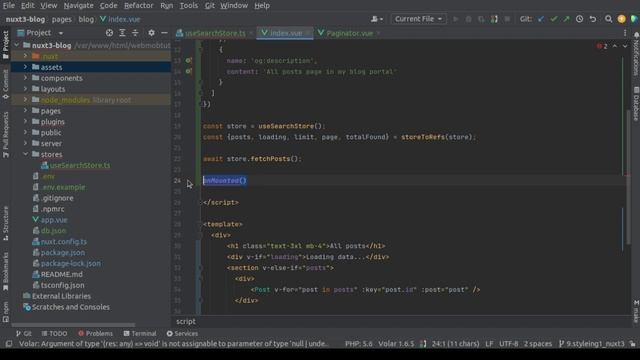Collapse the nuxt3-blog root folder
Image resolution: width=640 pixels, height=360 pixels.
(17, 45)
